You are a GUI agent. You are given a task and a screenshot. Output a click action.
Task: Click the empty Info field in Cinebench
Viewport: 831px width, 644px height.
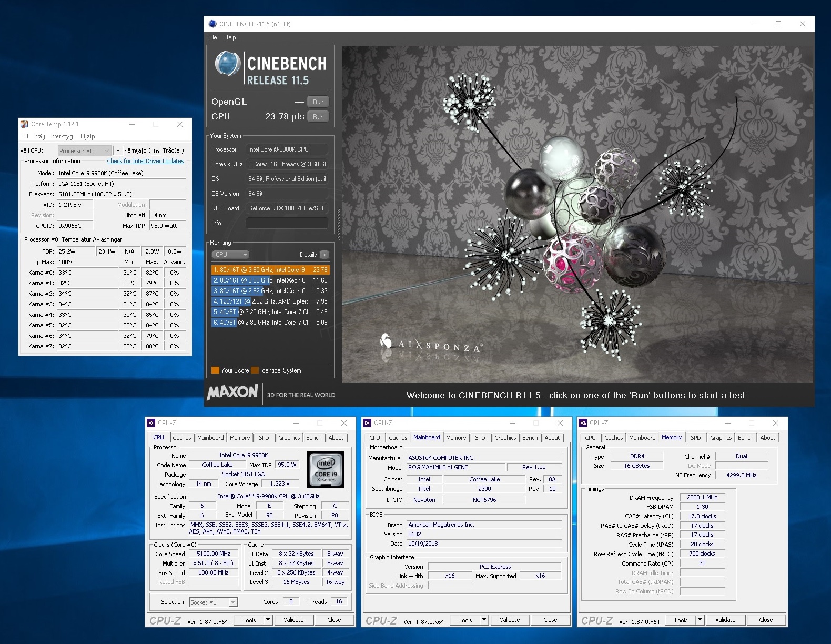pyautogui.click(x=287, y=223)
